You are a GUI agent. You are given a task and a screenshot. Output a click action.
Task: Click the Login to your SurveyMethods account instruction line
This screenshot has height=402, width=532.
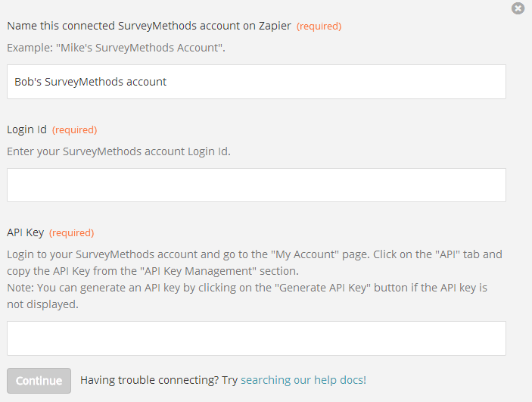(x=255, y=254)
